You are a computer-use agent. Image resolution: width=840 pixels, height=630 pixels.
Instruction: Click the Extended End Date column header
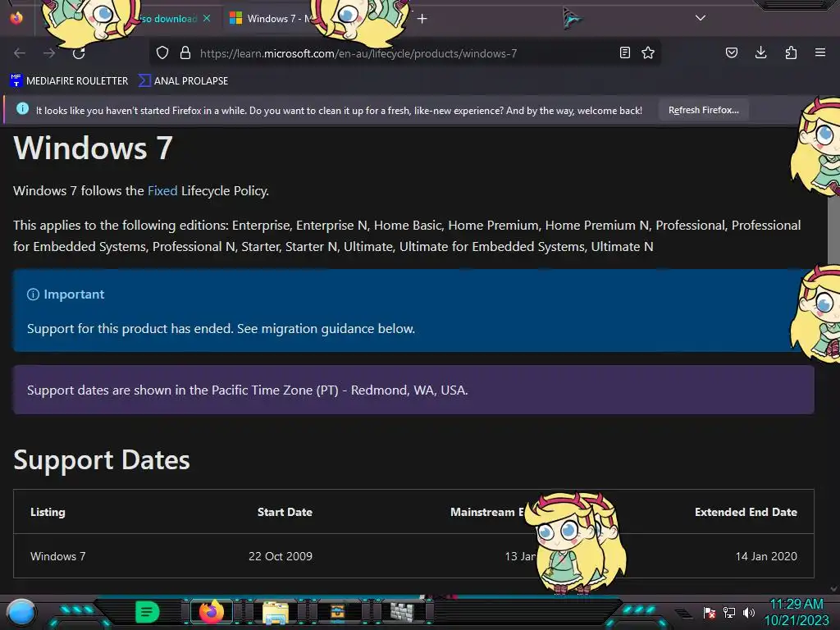746,512
